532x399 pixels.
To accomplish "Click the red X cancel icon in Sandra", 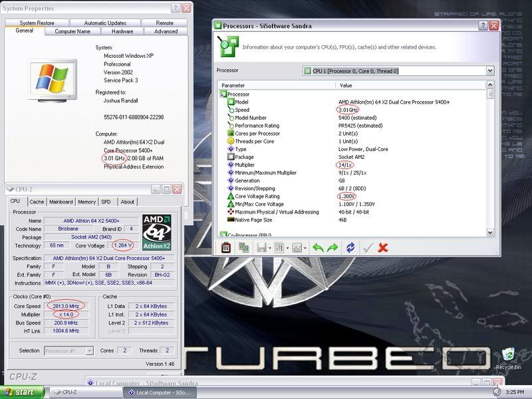I will click(383, 247).
